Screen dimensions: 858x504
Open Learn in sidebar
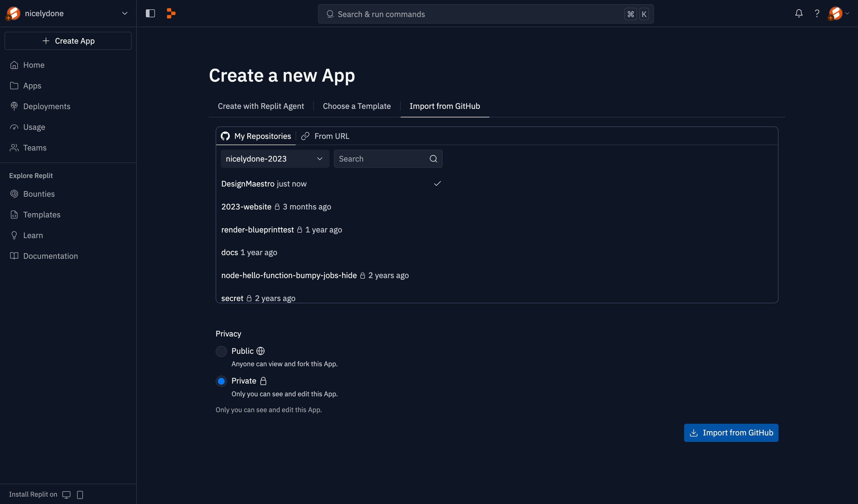68,235
